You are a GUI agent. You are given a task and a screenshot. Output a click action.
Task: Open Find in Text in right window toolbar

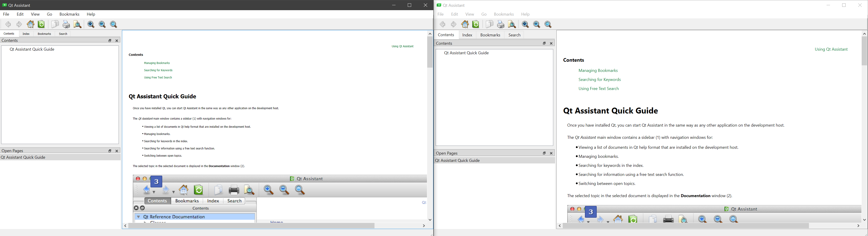pyautogui.click(x=512, y=24)
